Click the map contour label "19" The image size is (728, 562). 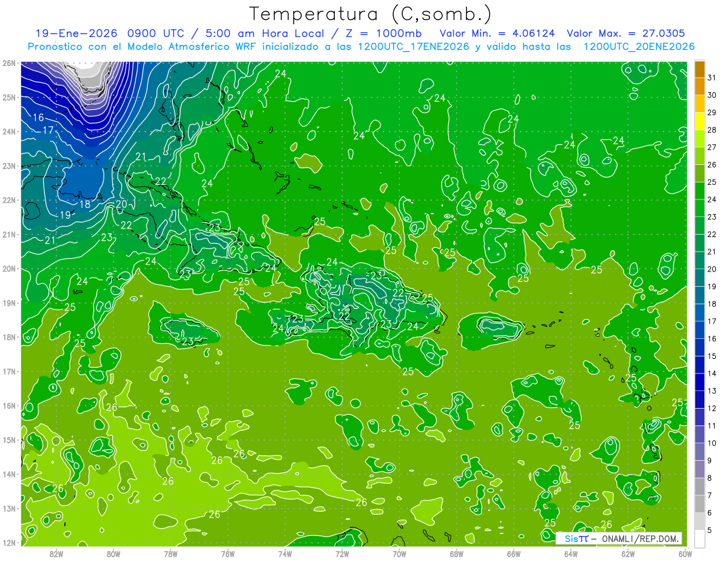click(66, 215)
